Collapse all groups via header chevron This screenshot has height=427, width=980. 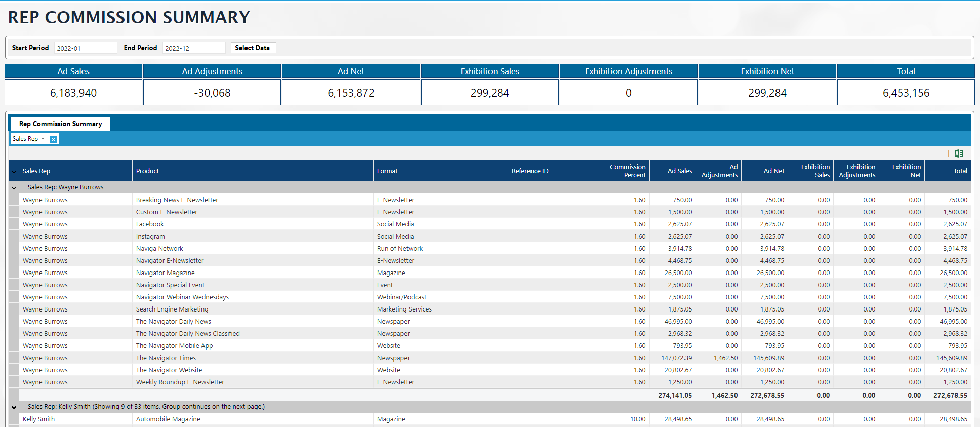pos(14,172)
